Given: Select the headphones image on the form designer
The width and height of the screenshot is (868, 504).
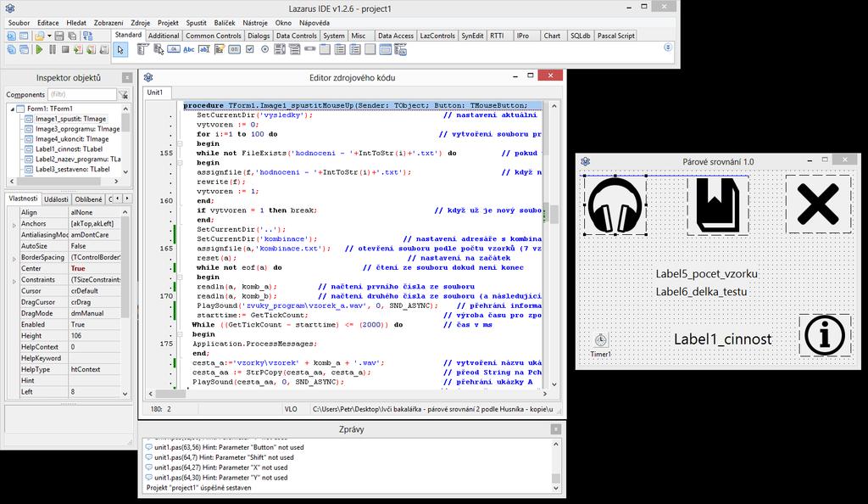Looking at the screenshot, I should point(615,205).
